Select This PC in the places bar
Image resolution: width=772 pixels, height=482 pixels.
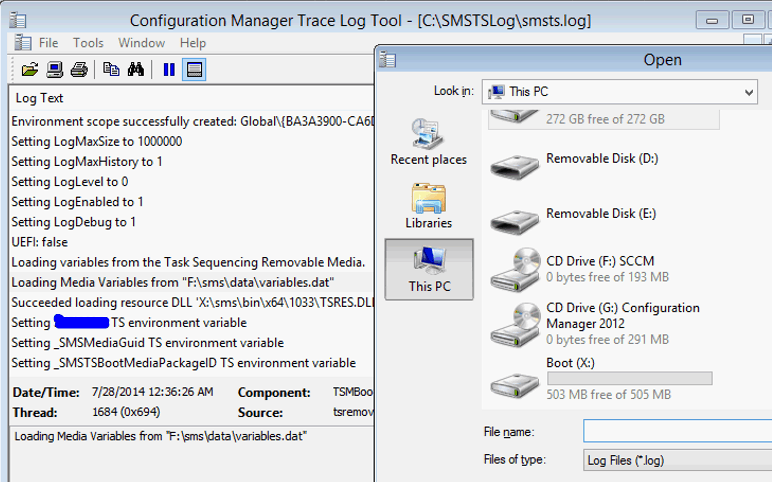pos(429,269)
